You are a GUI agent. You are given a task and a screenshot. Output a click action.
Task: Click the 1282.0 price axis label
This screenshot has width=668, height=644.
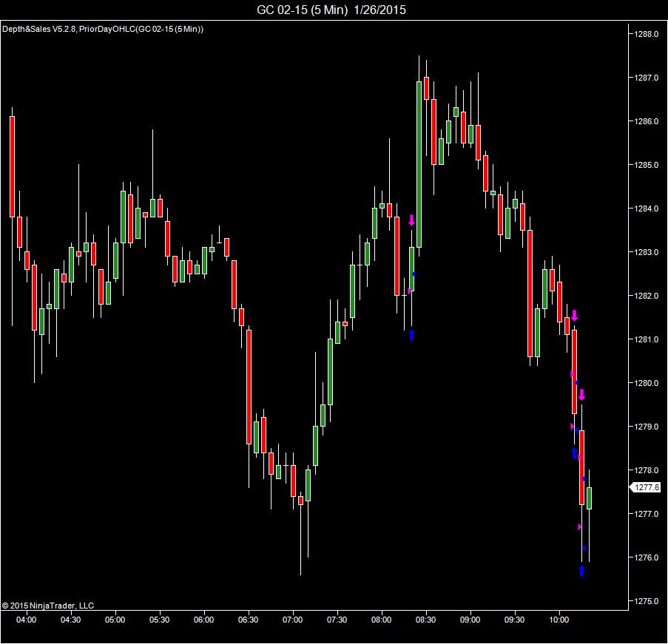647,296
